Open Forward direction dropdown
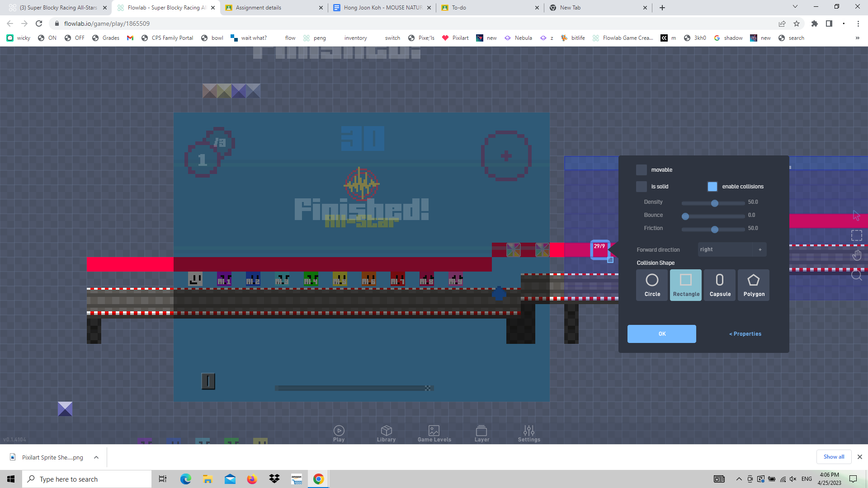Screen dimensions: 868x488 tap(732, 249)
